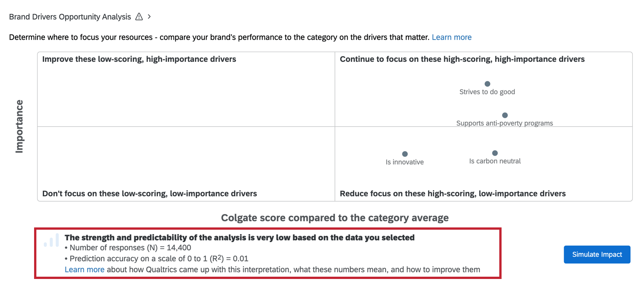
Task: Open "Learn more" after the description sentence
Action: (452, 37)
